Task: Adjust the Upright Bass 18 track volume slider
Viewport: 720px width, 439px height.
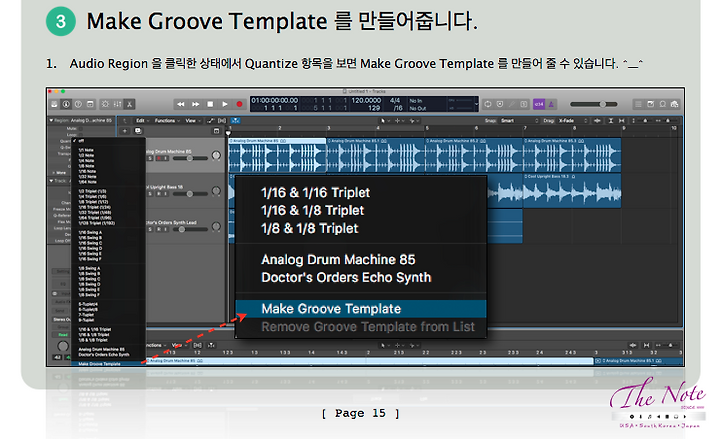Action: [190, 194]
